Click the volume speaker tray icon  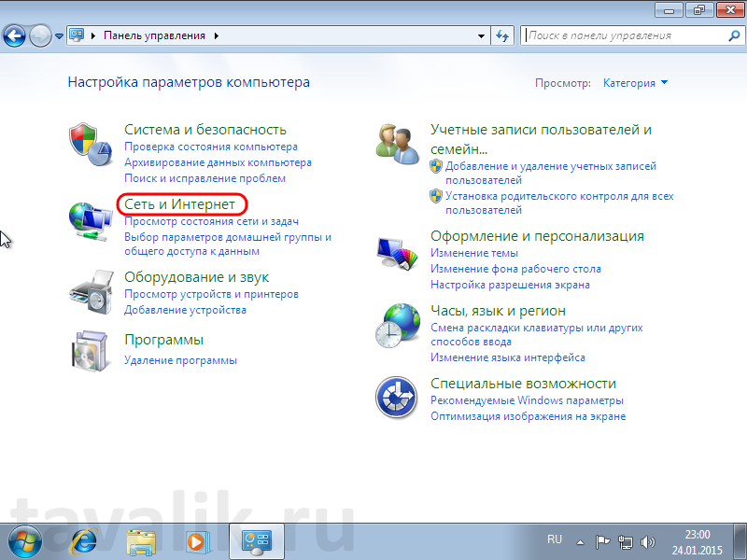click(647, 542)
